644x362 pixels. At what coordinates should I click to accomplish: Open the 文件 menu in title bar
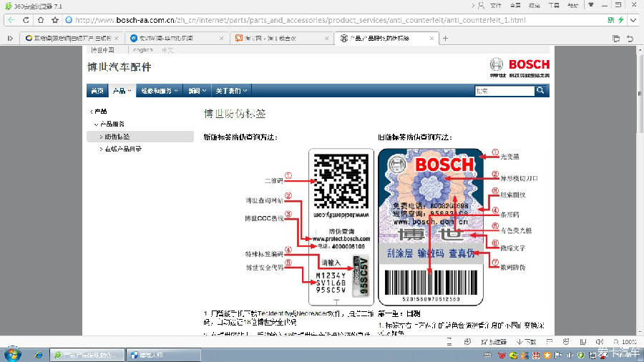tap(496, 5)
